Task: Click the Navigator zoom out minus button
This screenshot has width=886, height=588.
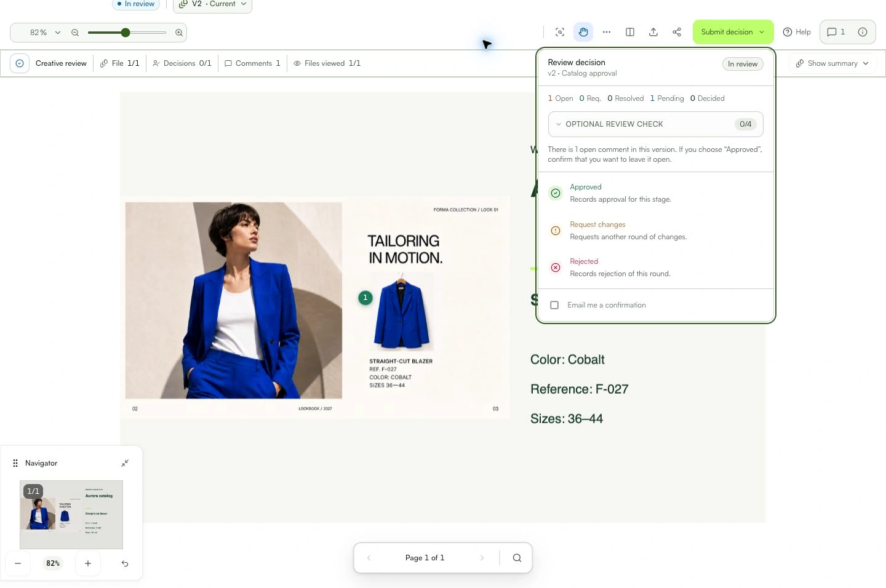Action: pyautogui.click(x=18, y=563)
